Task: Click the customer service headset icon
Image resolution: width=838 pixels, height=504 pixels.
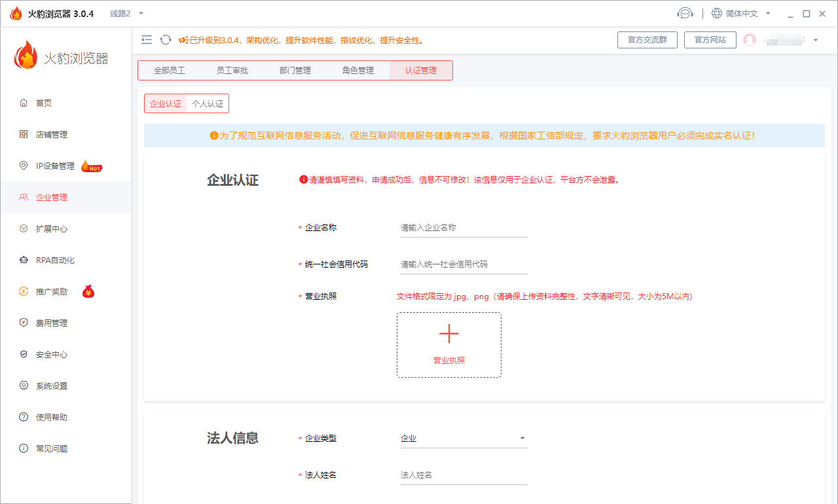Action: point(685,12)
